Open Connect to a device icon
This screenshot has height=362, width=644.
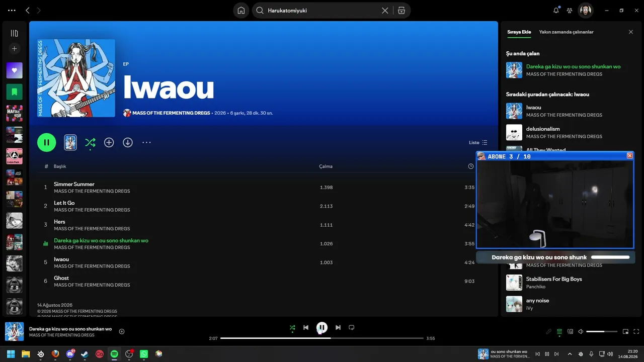[570, 331]
